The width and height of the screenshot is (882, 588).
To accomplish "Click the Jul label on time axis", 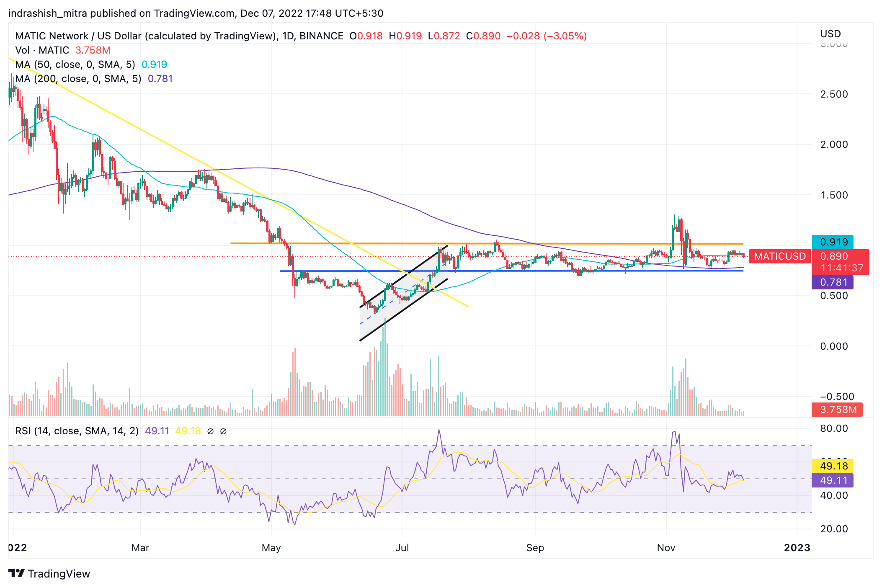I will coord(402,548).
